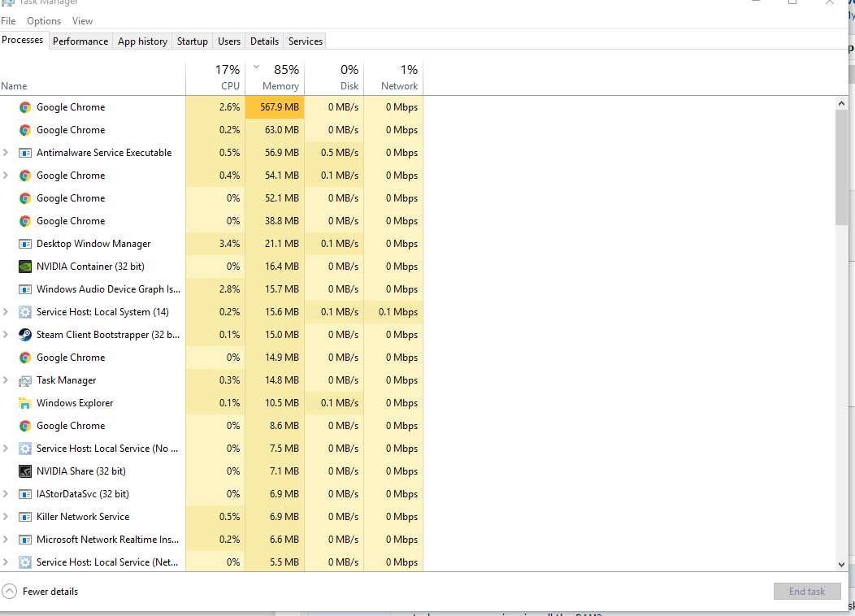This screenshot has height=616, width=855.
Task: Sort by the Name column header
Action: click(93, 79)
